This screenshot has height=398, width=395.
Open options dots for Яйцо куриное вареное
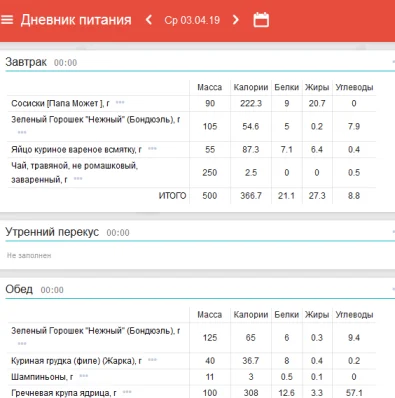pyautogui.click(x=152, y=149)
